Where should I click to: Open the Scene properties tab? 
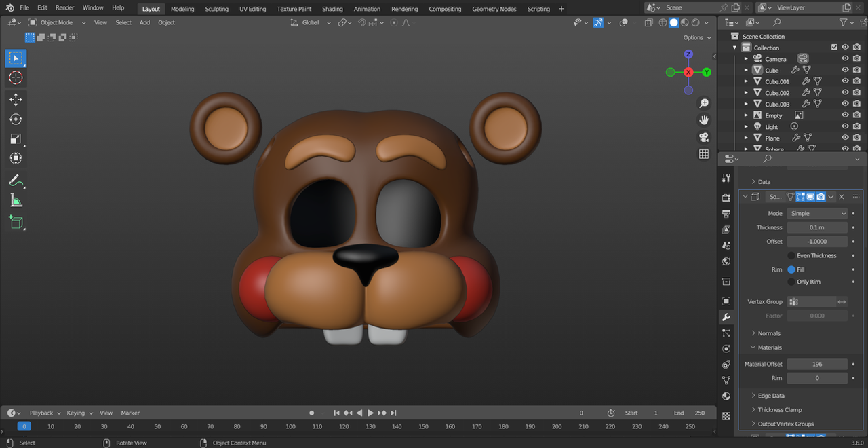pyautogui.click(x=726, y=246)
